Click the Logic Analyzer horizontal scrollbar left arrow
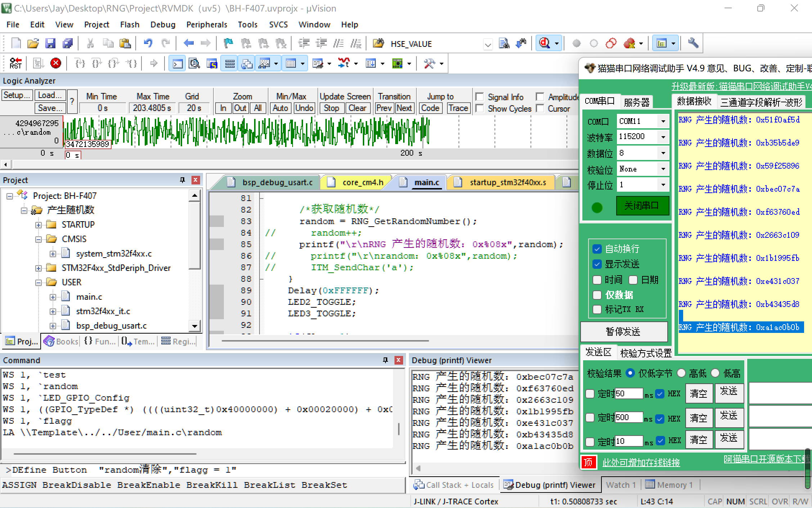The image size is (812, 508). (5, 165)
